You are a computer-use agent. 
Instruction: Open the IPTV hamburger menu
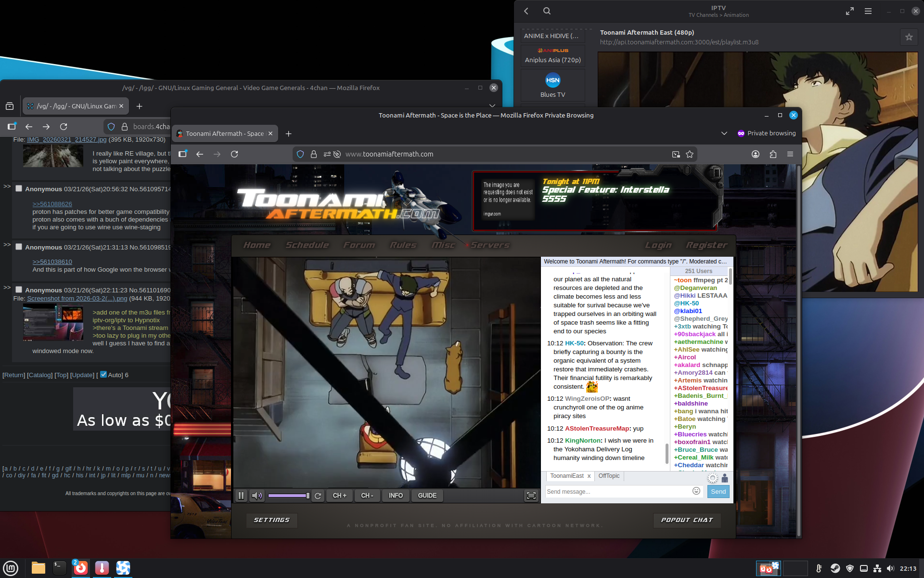click(868, 11)
